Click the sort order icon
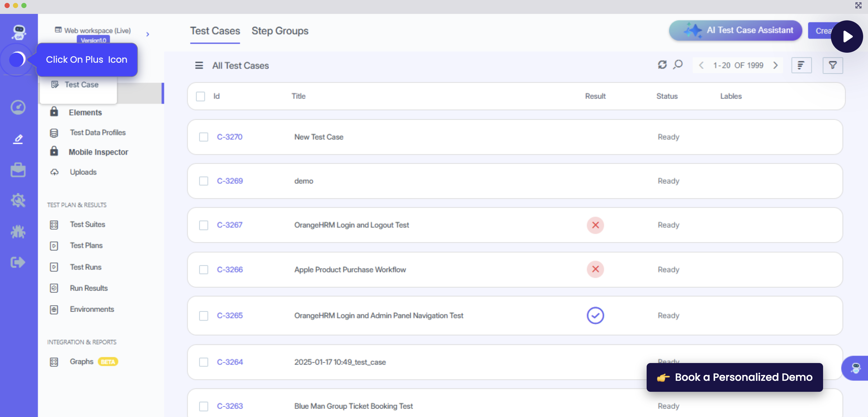The width and height of the screenshot is (868, 417). [801, 65]
